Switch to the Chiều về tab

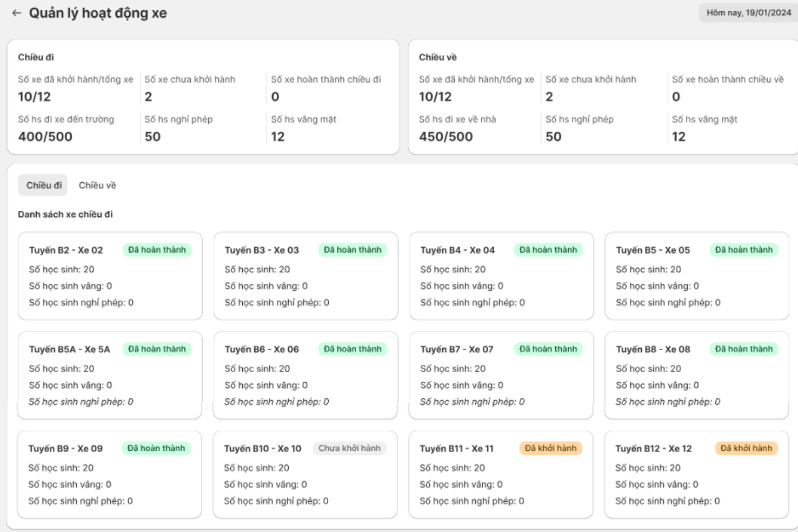tap(97, 185)
